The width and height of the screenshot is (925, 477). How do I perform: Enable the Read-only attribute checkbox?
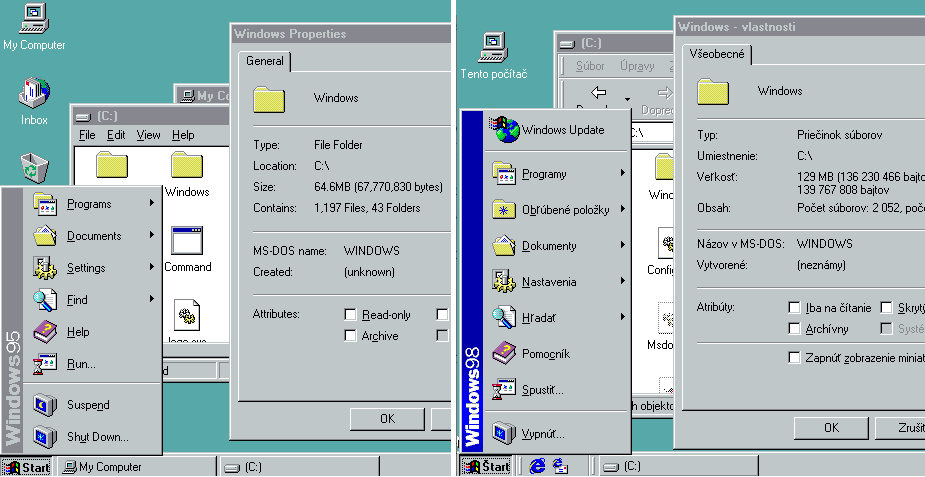(350, 314)
